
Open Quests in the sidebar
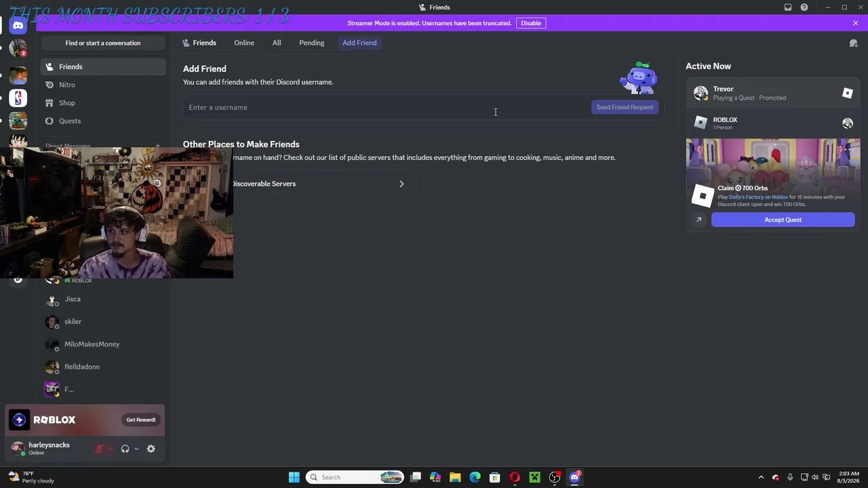[x=103, y=121]
